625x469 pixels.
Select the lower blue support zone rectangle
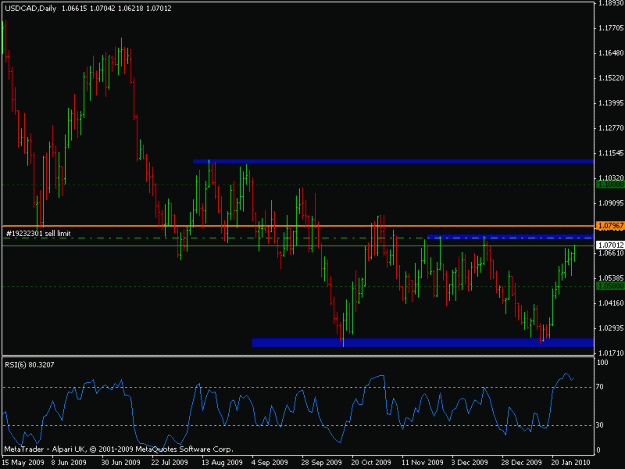pos(423,343)
